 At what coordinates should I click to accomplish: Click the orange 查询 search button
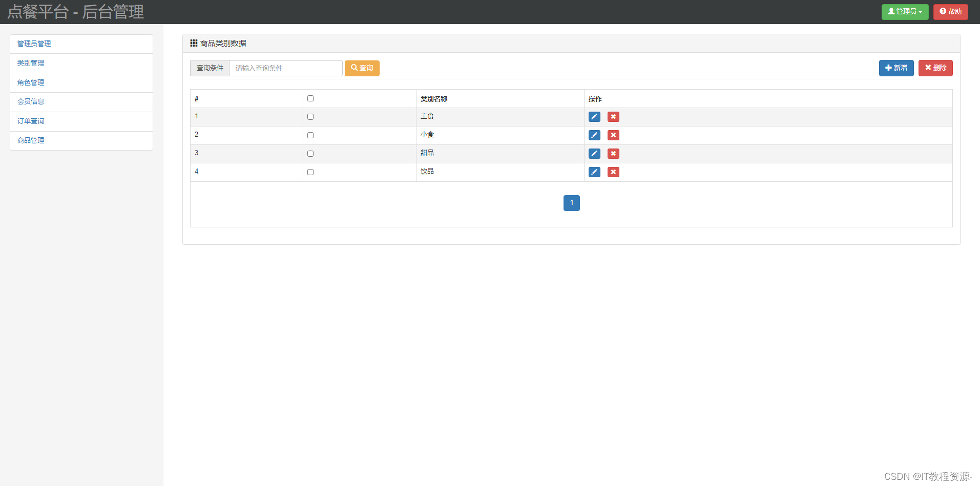[362, 68]
